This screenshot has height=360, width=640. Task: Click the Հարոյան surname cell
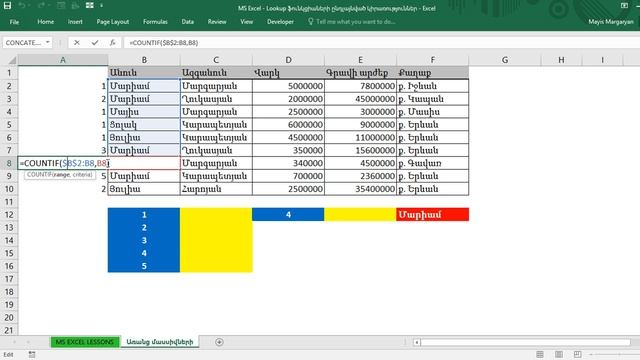point(216,189)
